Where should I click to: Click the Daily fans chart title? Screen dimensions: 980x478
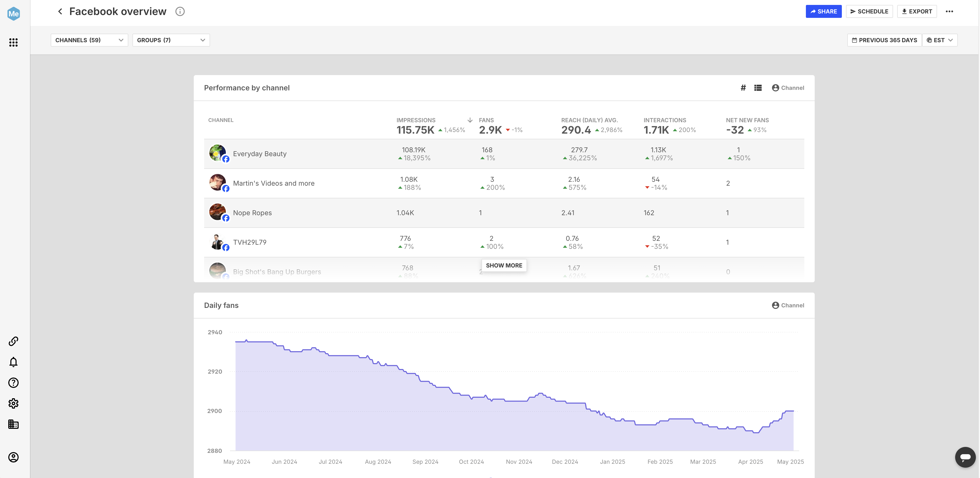(221, 305)
